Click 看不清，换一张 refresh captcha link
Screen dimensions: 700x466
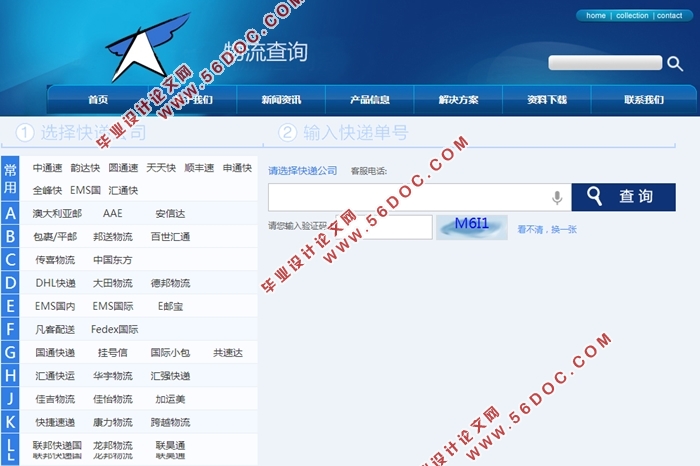click(x=547, y=229)
